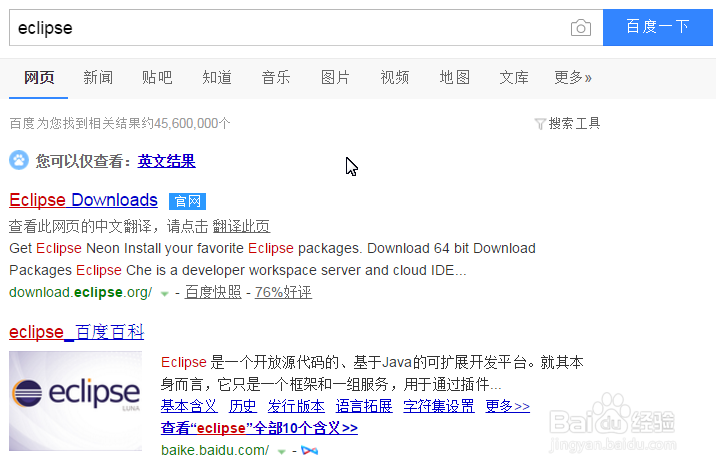
Task: Click the Baidu paw icon beside 您可以仅查看
Action: click(19, 160)
